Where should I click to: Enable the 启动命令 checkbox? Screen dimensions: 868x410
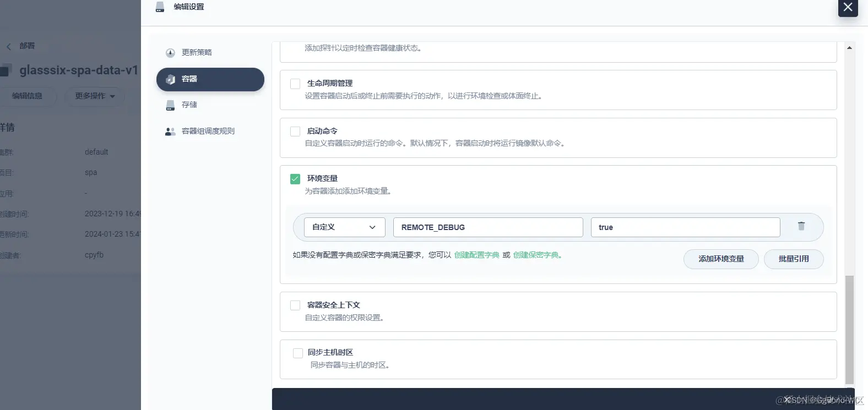295,132
